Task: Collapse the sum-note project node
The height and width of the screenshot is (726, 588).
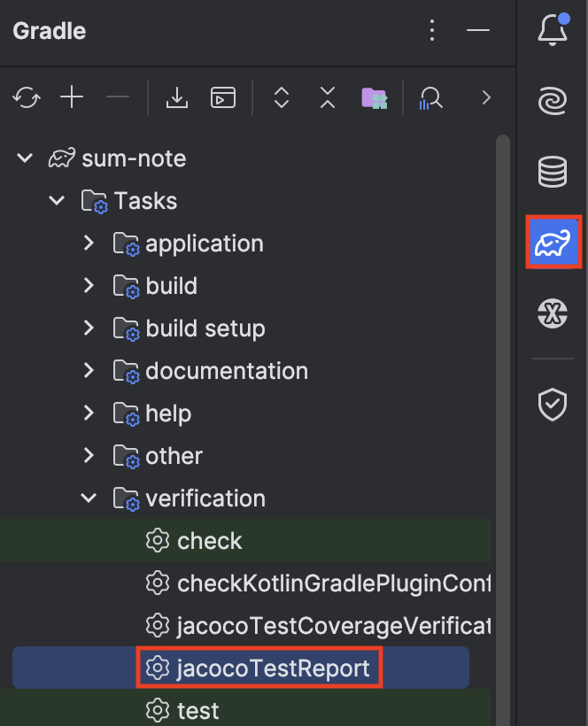Action: [x=25, y=158]
